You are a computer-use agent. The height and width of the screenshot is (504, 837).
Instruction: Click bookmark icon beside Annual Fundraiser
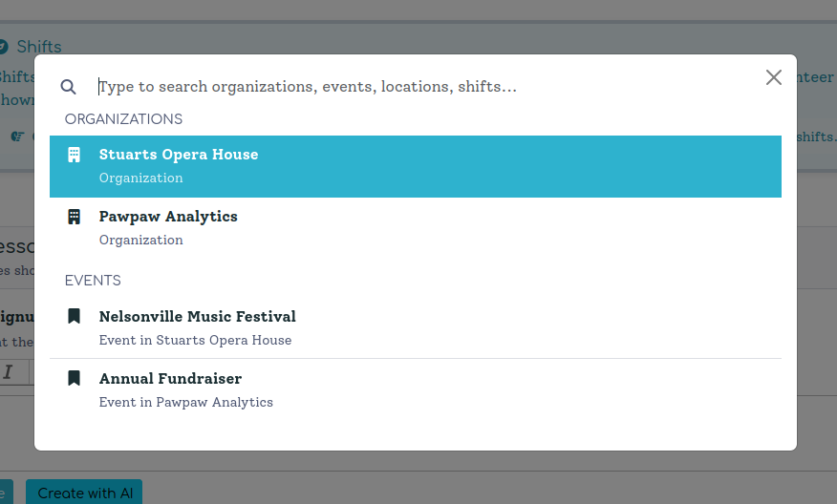tap(75, 378)
